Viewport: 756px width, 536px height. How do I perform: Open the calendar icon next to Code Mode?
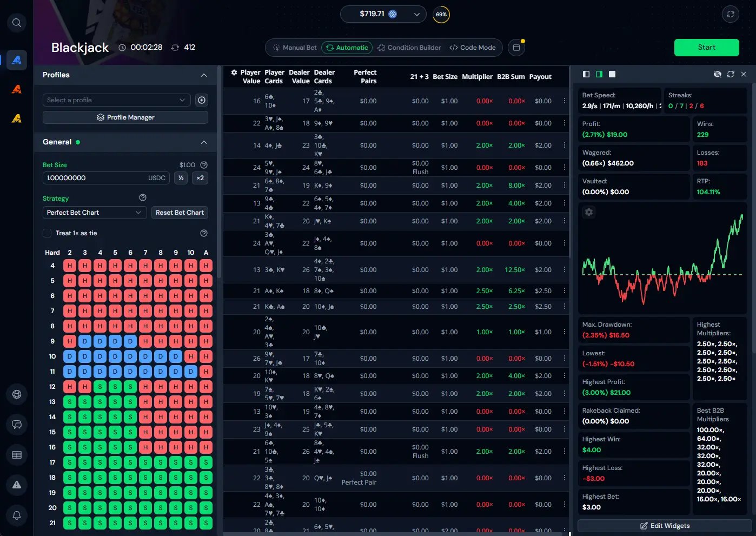coord(516,48)
